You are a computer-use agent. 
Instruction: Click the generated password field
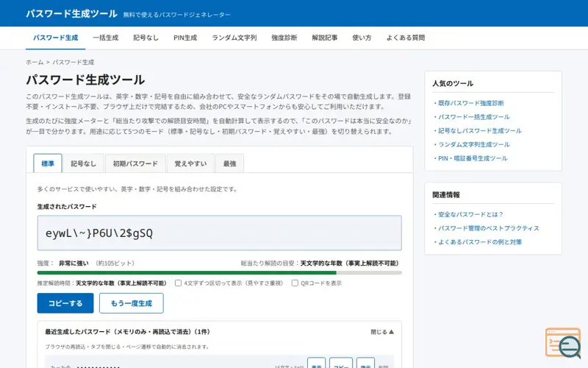coord(219,233)
